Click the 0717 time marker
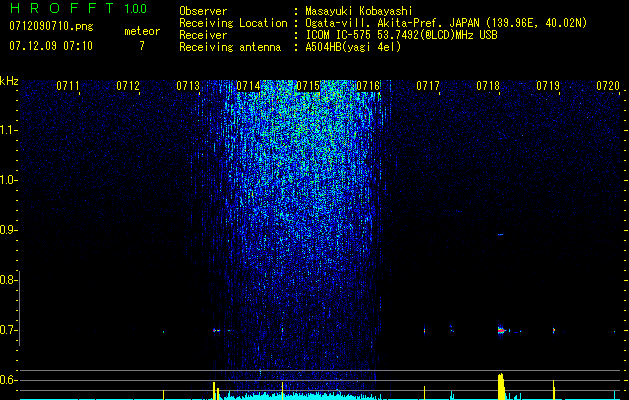The width and height of the screenshot is (629, 400). [x=428, y=86]
